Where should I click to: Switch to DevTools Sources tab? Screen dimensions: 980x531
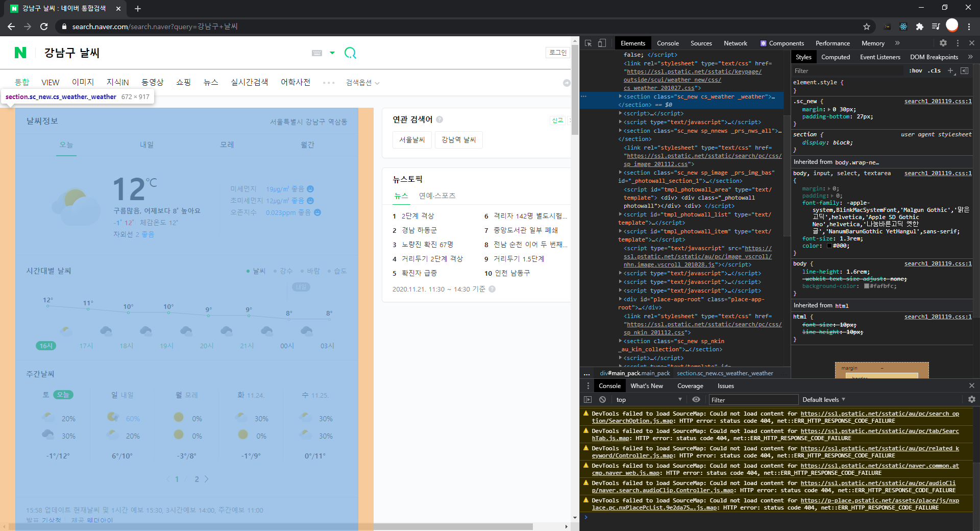(701, 43)
